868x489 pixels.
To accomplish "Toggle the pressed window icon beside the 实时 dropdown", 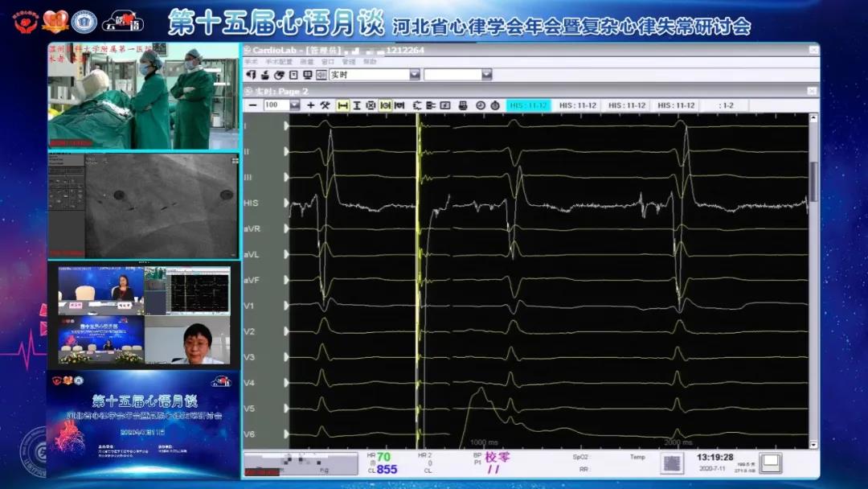I will pyautogui.click(x=321, y=75).
